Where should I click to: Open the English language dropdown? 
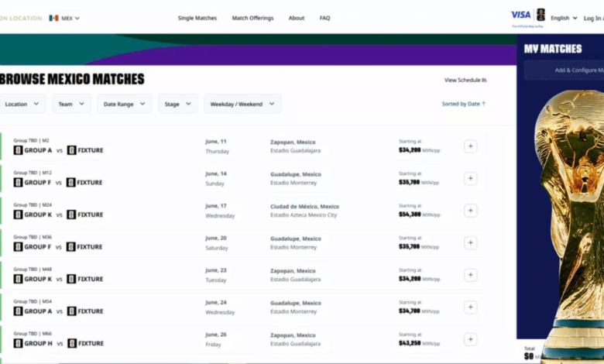coord(564,18)
